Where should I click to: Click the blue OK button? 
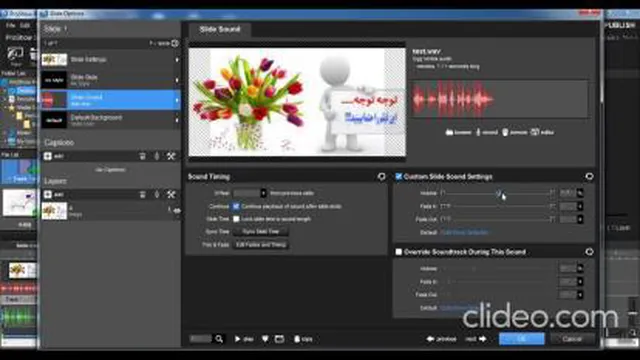click(522, 339)
